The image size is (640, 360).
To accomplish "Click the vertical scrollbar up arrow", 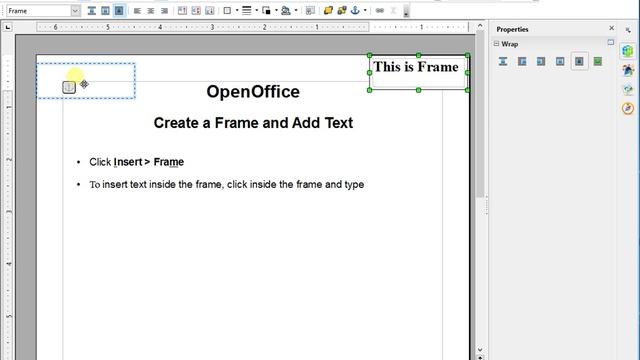I will [x=480, y=26].
